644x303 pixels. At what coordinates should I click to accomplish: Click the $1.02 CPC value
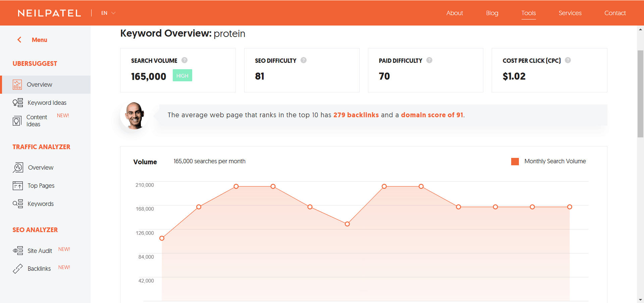pyautogui.click(x=514, y=76)
